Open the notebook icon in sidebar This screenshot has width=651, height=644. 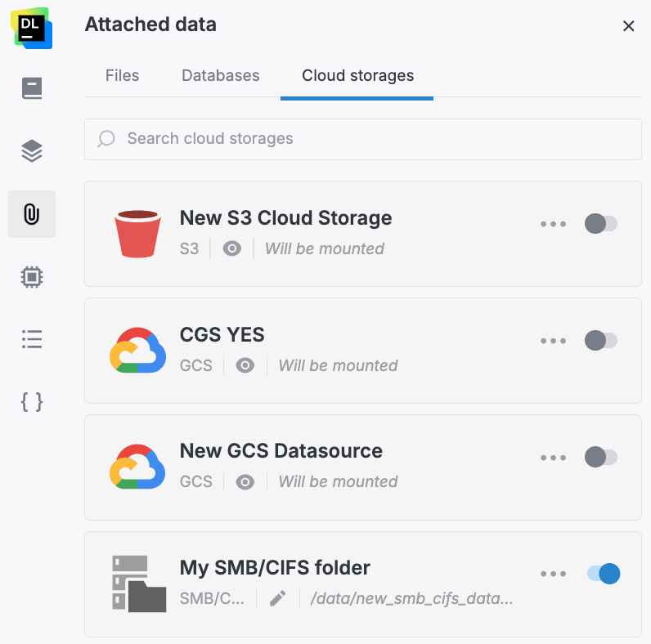click(32, 88)
